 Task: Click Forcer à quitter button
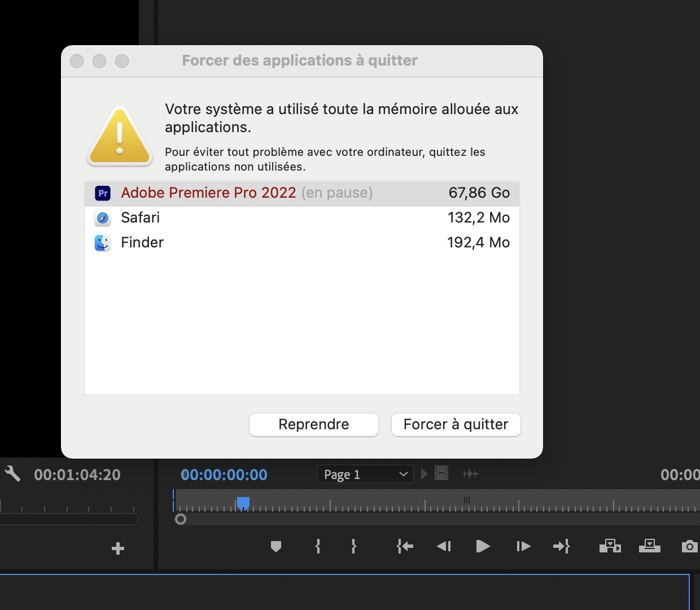[x=456, y=425]
